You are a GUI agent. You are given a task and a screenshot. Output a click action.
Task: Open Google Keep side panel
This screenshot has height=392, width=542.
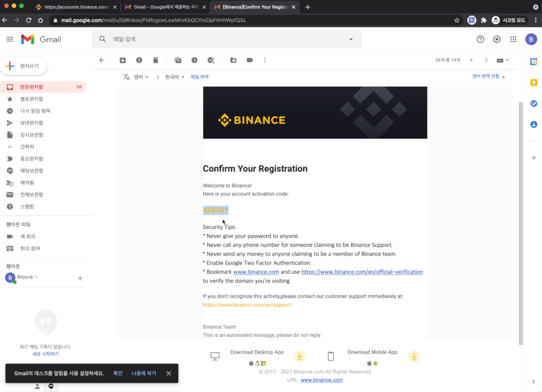tap(533, 82)
